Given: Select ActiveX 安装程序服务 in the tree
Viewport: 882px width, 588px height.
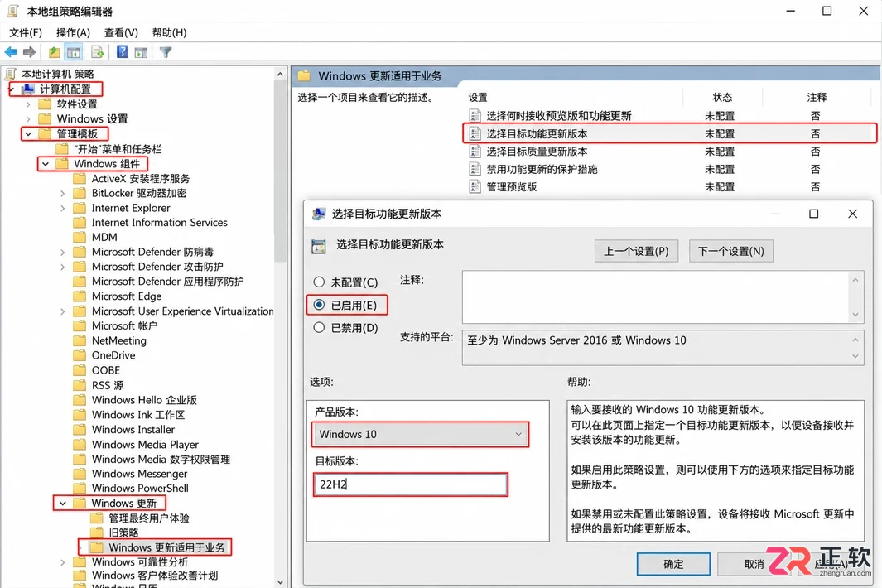Looking at the screenshot, I should point(141,178).
